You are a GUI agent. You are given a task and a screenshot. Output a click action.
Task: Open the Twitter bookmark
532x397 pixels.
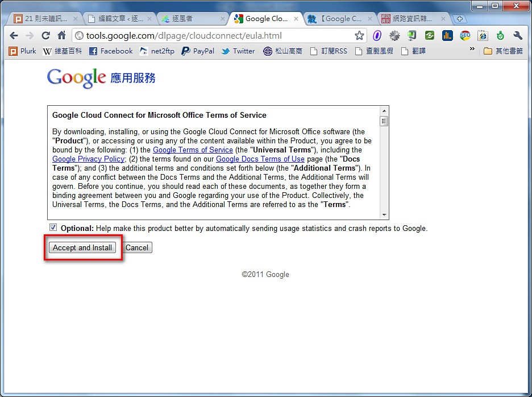238,51
